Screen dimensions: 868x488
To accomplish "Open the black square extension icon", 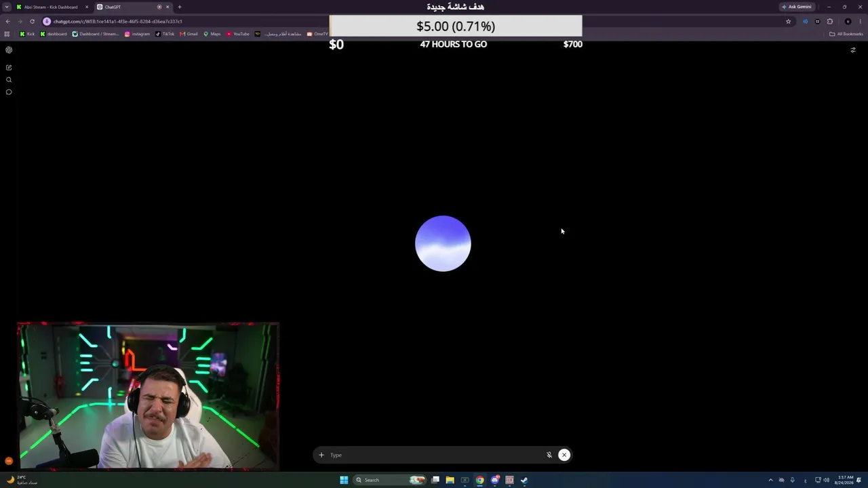I will point(817,21).
